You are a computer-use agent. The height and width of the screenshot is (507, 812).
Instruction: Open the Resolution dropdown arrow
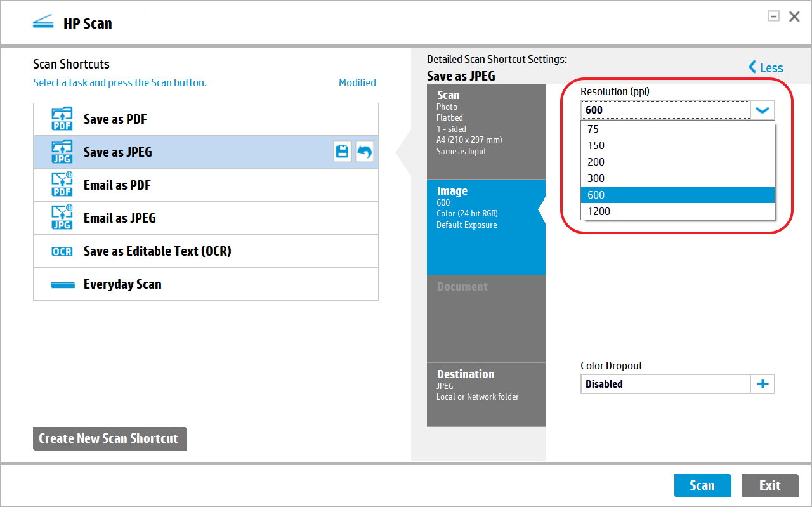click(x=762, y=109)
